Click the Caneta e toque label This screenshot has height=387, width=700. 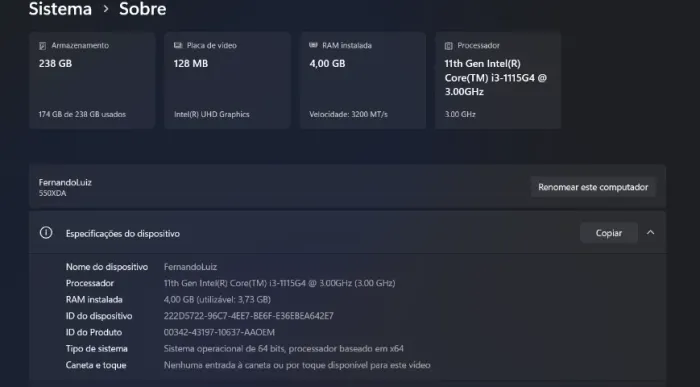(x=96, y=365)
